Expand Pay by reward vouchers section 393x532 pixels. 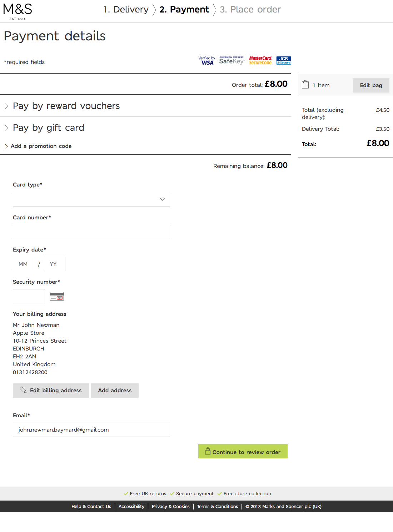[66, 106]
